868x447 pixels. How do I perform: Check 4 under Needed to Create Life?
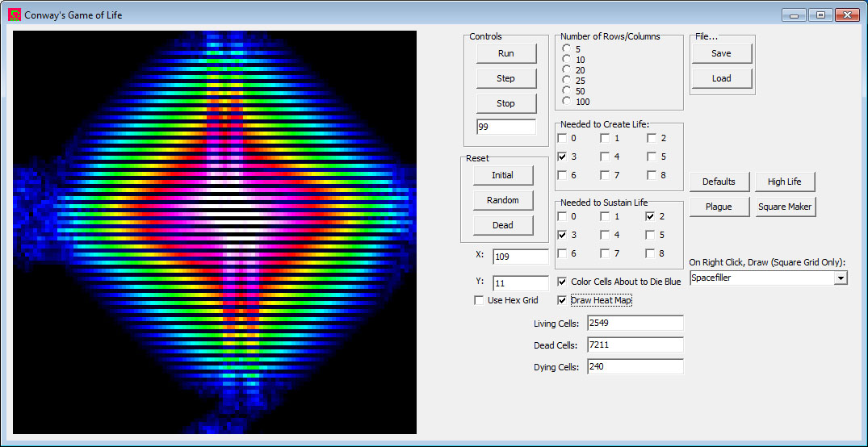[x=605, y=157]
